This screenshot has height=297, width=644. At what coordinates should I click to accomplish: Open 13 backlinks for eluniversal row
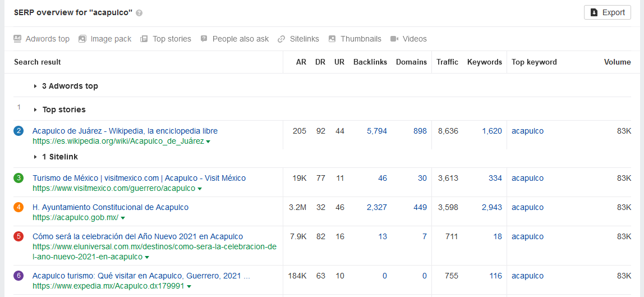[383, 236]
